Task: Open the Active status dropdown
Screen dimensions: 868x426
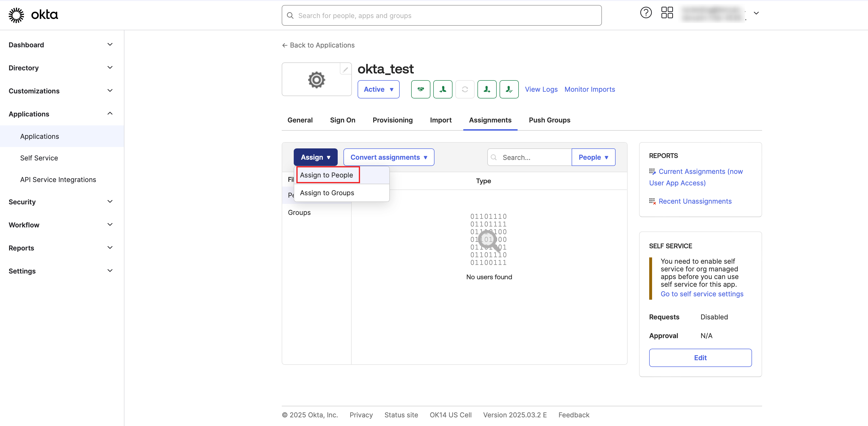Action: 379,89
